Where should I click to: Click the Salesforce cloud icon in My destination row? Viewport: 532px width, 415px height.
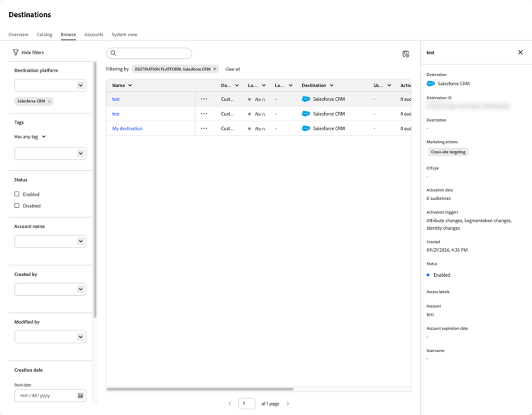click(306, 128)
